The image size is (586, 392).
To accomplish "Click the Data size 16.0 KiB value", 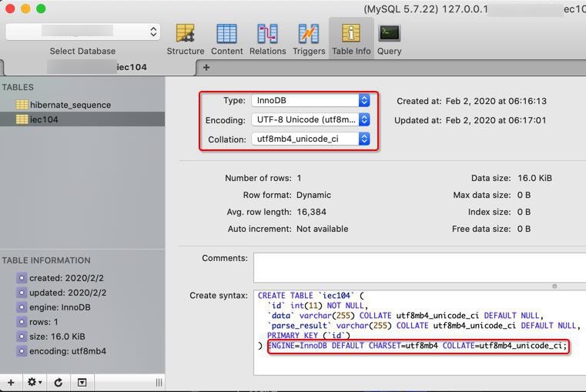I will coord(534,178).
